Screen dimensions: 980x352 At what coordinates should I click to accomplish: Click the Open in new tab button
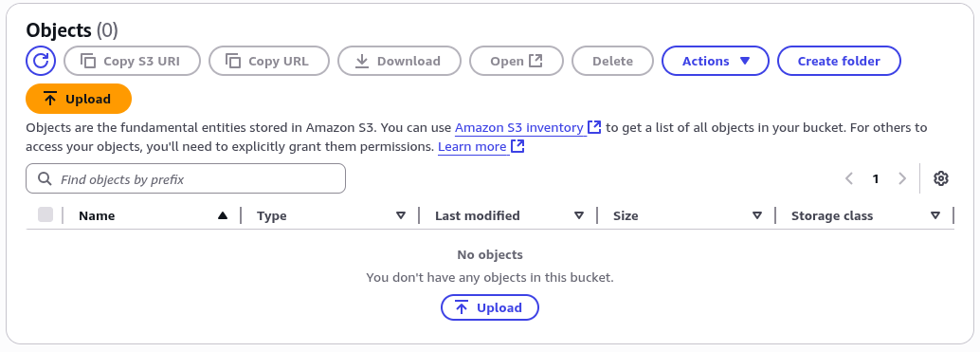pos(517,61)
